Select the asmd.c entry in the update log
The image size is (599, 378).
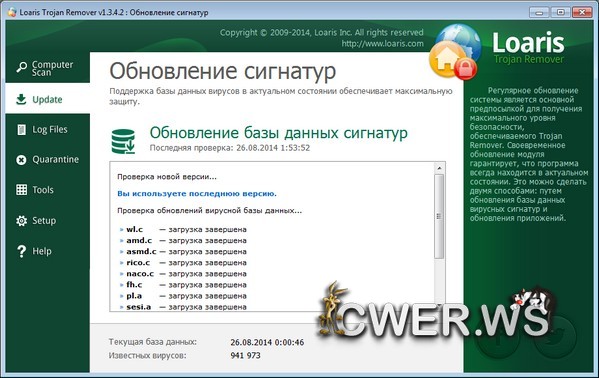click(x=183, y=251)
